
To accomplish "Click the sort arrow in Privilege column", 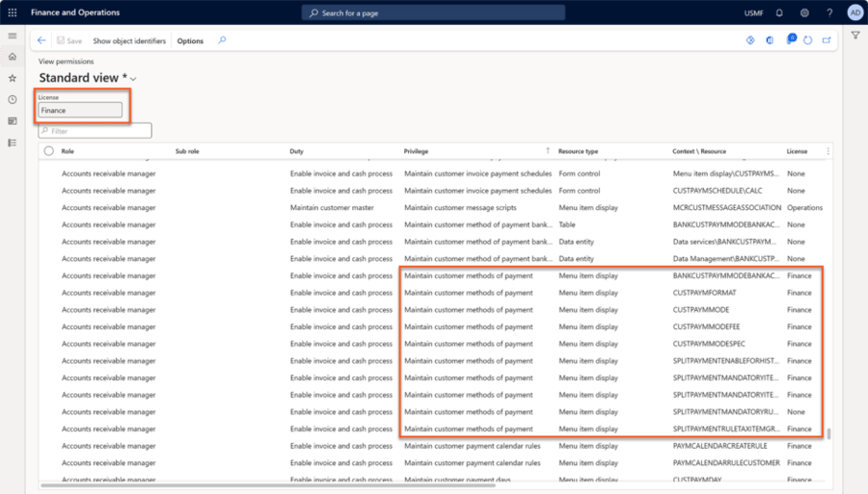I will 547,151.
